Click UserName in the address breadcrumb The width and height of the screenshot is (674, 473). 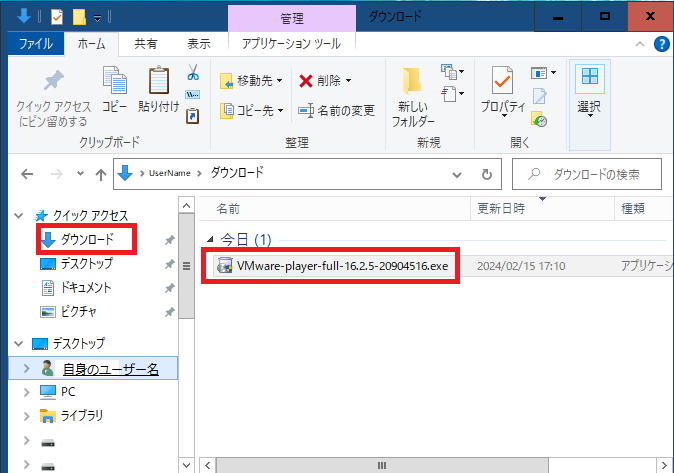[x=169, y=173]
